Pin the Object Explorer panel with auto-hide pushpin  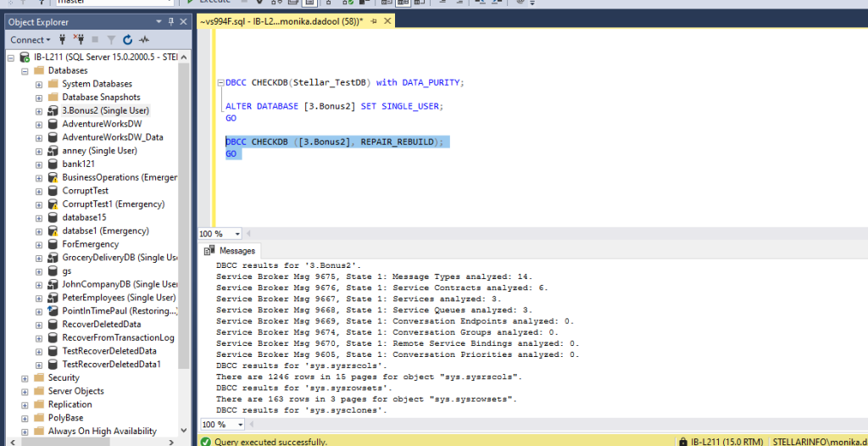[170, 21]
